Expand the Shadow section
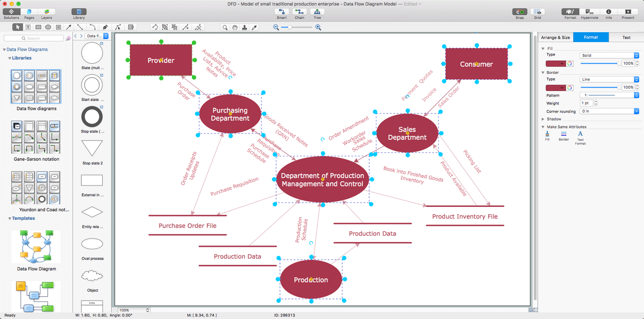The image size is (644, 319). pos(543,119)
